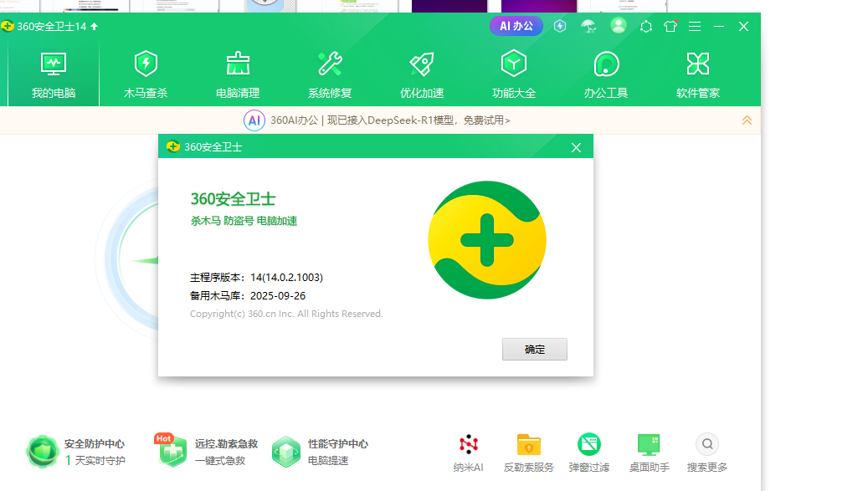Click the Copyright 360.cn Inc. text

(x=286, y=314)
